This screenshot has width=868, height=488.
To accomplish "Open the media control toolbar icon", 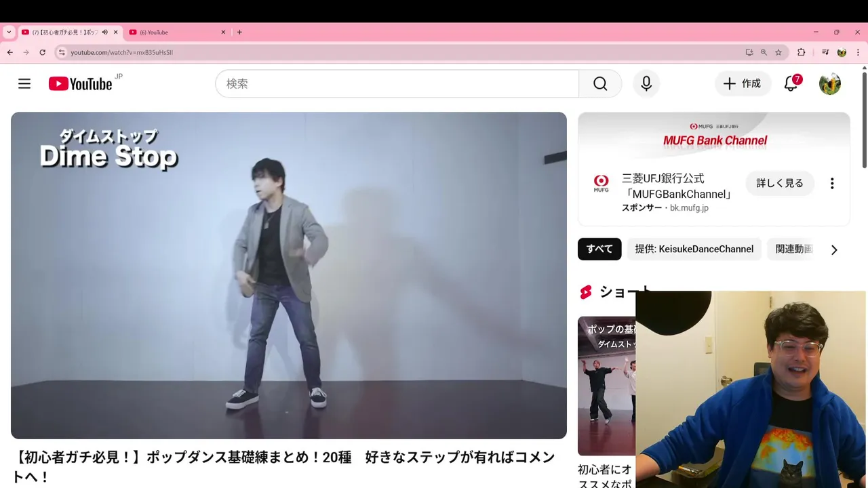I will tap(825, 52).
